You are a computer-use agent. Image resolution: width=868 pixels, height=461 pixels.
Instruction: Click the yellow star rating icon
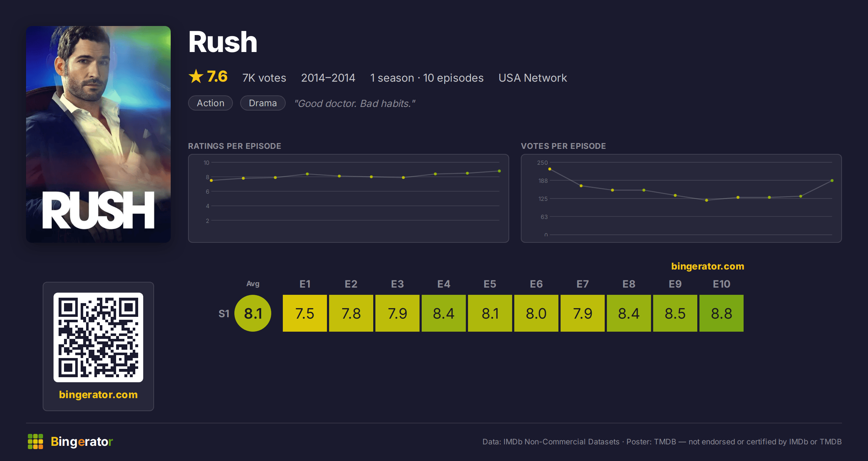pyautogui.click(x=196, y=76)
